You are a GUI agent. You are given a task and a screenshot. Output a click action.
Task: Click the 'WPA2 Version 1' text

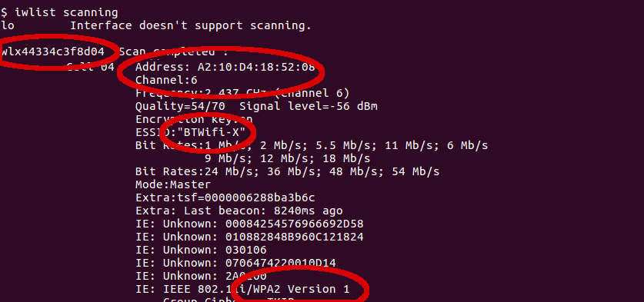pos(301,289)
